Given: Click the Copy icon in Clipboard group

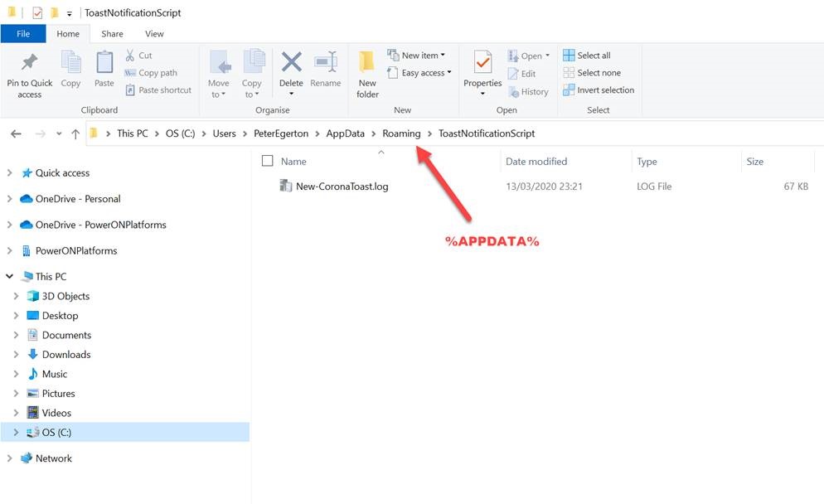Looking at the screenshot, I should tap(71, 63).
